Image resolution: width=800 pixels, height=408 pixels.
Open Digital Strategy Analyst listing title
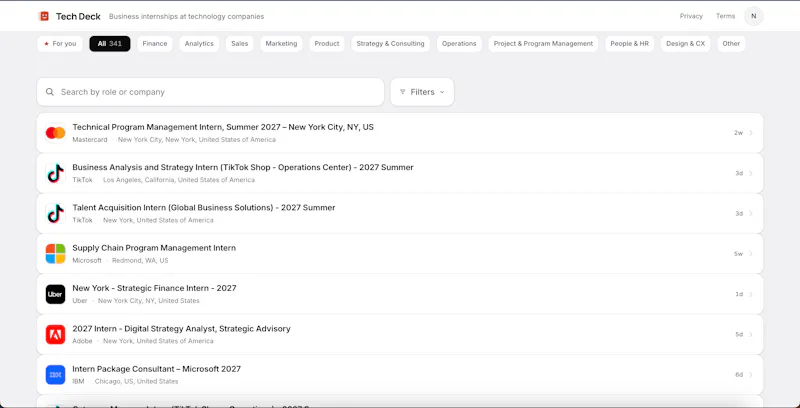click(181, 328)
